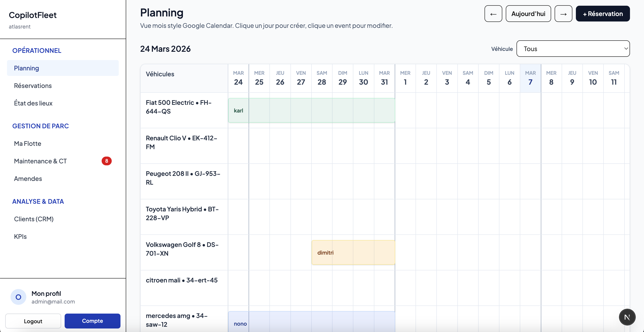This screenshot has width=644, height=332.
Task: Open the Amendes page
Action: coord(28,178)
